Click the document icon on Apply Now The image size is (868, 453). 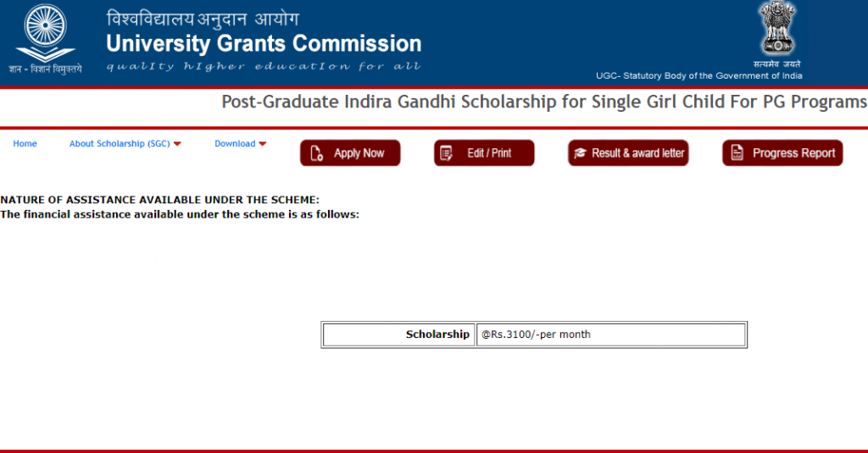click(317, 153)
